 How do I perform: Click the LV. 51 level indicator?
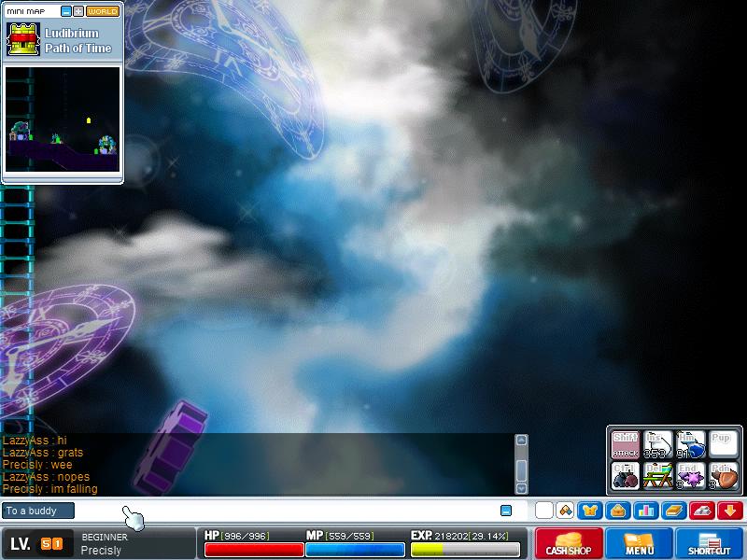(36, 543)
